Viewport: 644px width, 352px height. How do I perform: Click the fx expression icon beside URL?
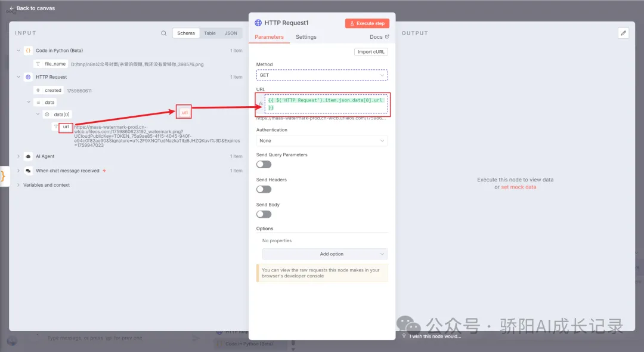tap(261, 104)
